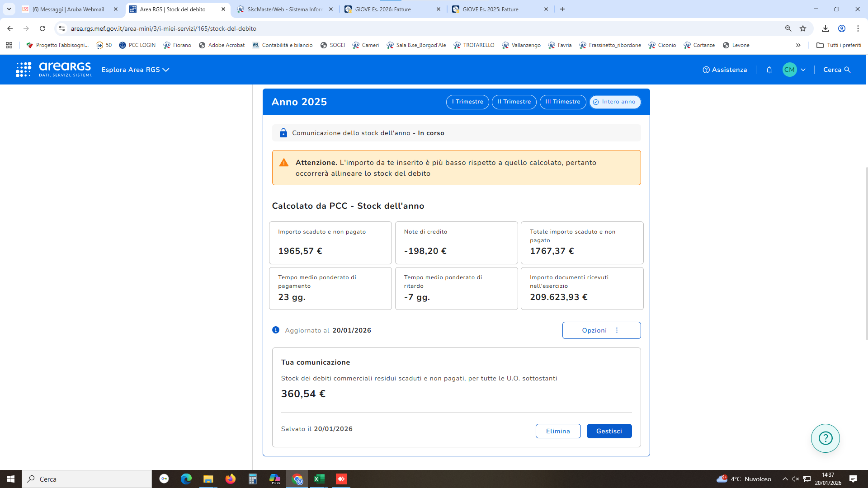
Task: Reload the page
Action: click(x=42, y=28)
